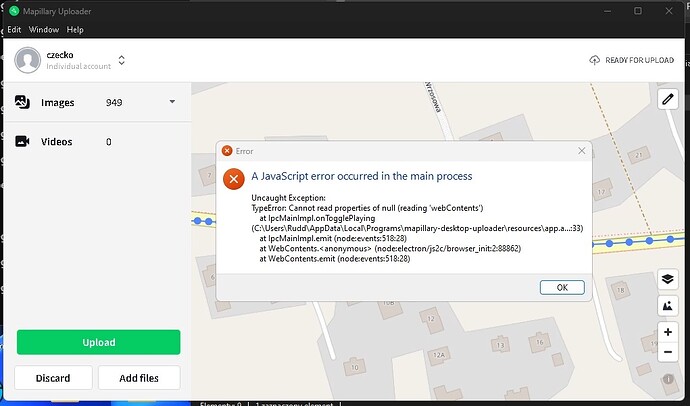Click building 21 on the map
Viewport: 690px width, 406px height.
tap(639, 155)
